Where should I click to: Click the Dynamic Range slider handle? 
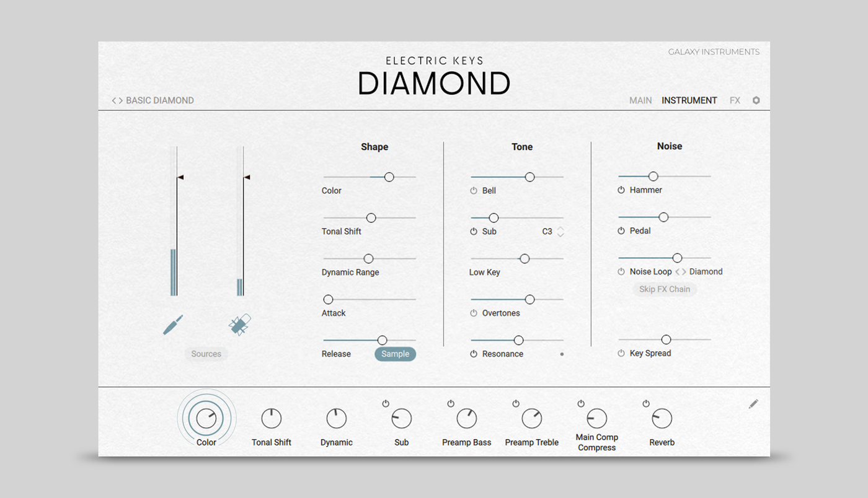click(368, 259)
